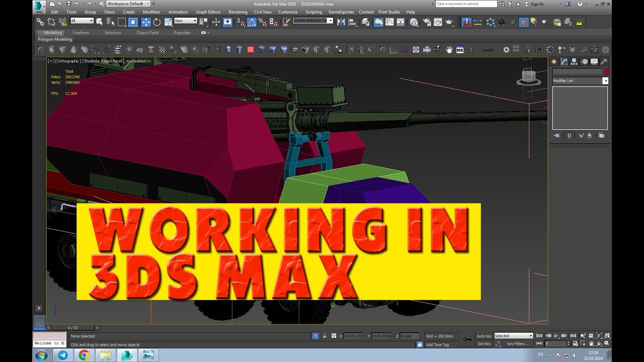644x362 pixels.
Task: Switch to the Object Paint ribbon tab
Action: coord(147,33)
